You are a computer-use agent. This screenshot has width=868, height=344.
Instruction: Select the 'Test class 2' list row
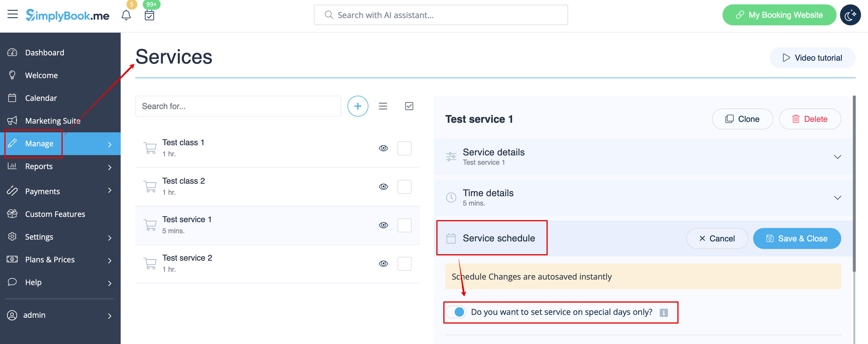pos(277,187)
